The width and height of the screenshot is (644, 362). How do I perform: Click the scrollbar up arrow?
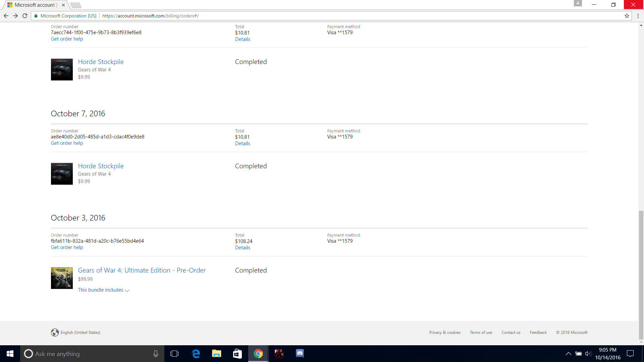tap(641, 25)
